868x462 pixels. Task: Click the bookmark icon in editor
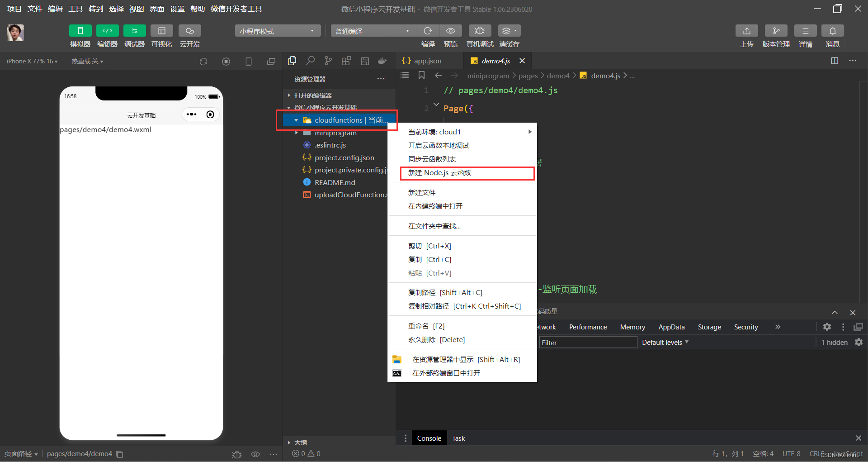pos(421,76)
